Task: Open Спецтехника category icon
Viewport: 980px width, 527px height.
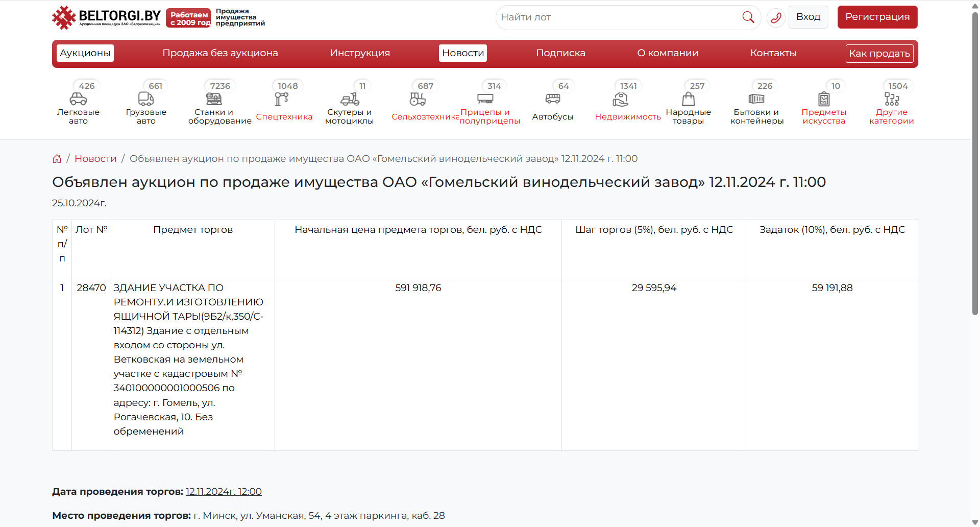Action: point(281,99)
